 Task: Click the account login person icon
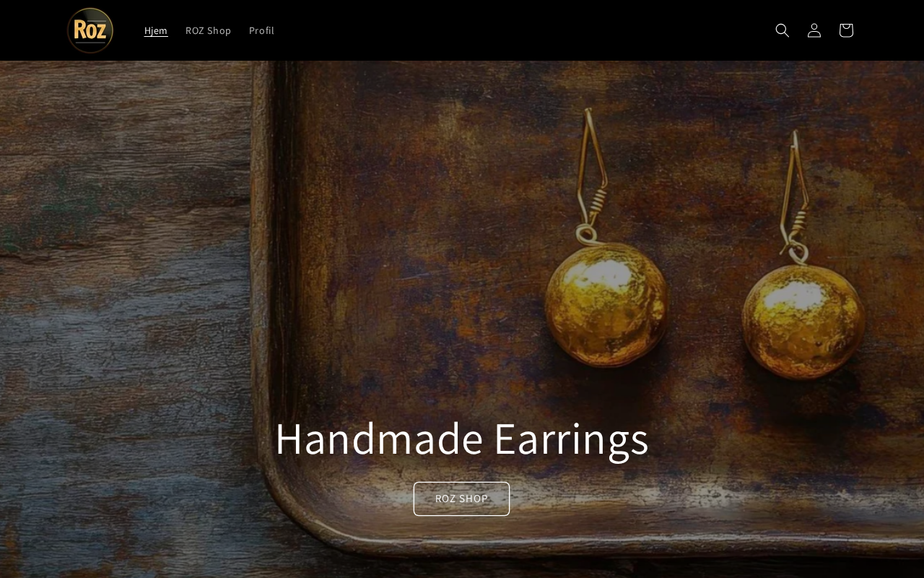814,30
